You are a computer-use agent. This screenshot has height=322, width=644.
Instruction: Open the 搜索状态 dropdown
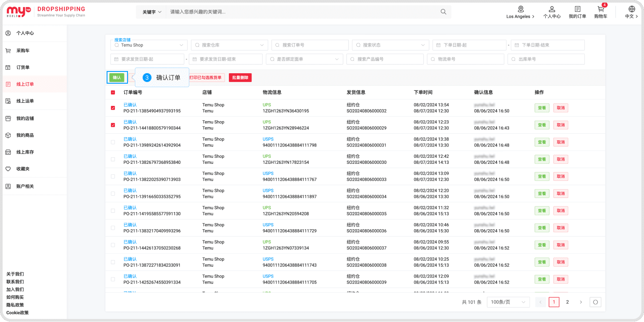point(390,45)
